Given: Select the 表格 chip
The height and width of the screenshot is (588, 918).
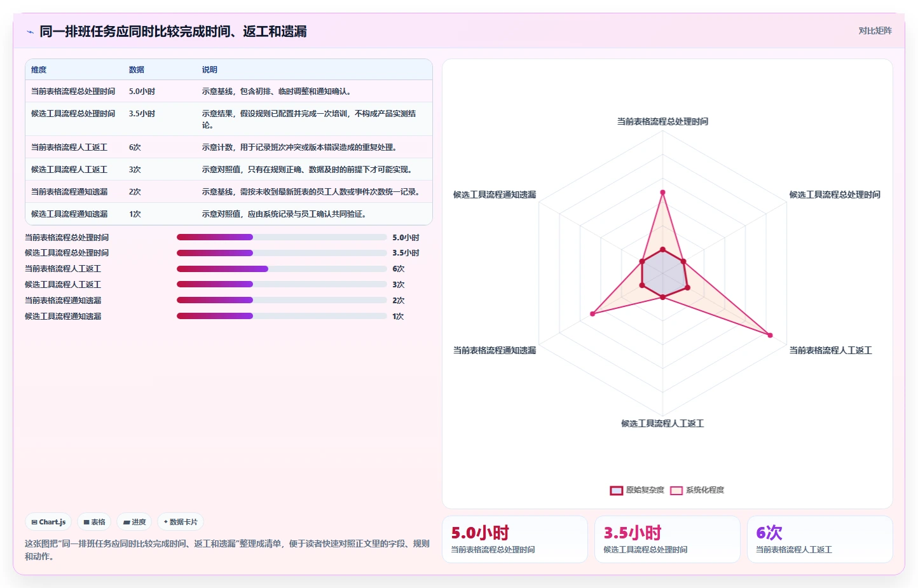Looking at the screenshot, I should [x=94, y=522].
